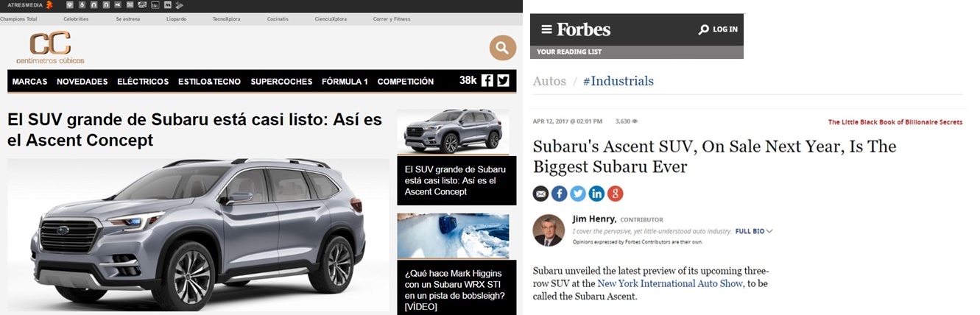Click the ATRESMEDIA text in top bar
The width and height of the screenshot is (980, 315).
pyautogui.click(x=24, y=4)
